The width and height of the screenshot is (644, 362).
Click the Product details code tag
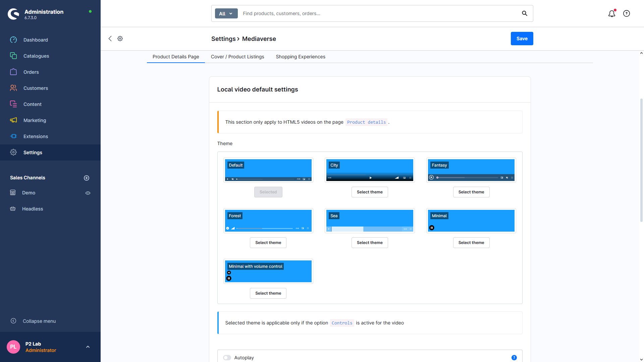(x=366, y=122)
